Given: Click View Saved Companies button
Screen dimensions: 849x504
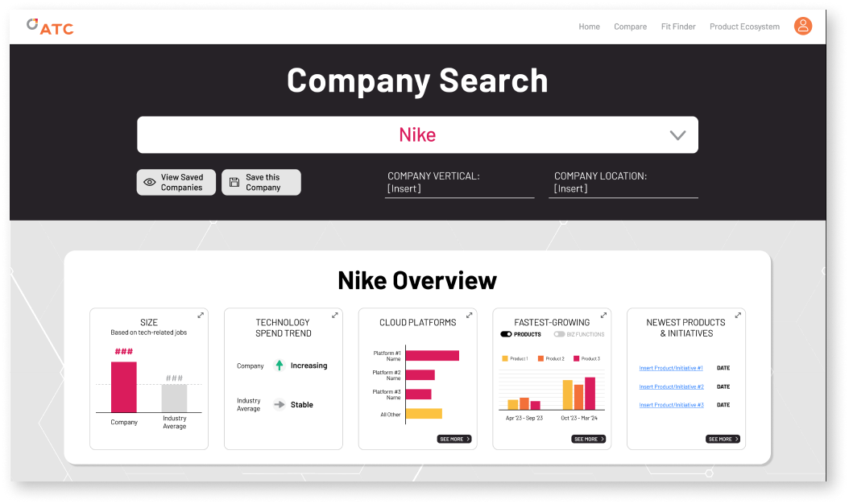Looking at the screenshot, I should tap(176, 183).
